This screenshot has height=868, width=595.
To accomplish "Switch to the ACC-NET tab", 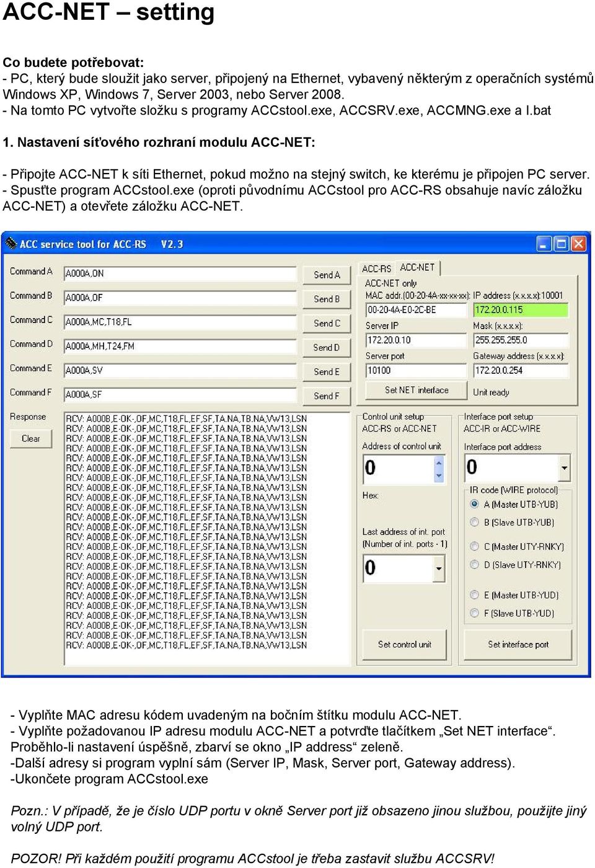I will [417, 267].
